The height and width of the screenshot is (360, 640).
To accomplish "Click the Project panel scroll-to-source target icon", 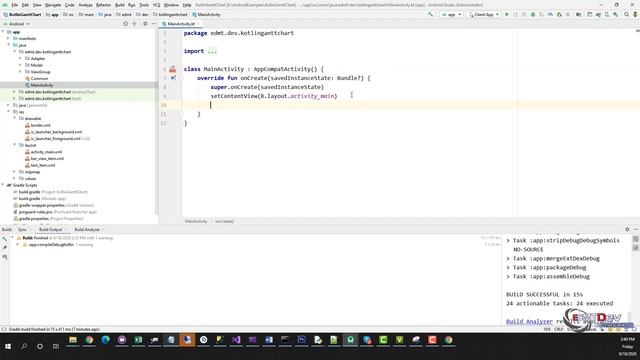I will 125,24.
